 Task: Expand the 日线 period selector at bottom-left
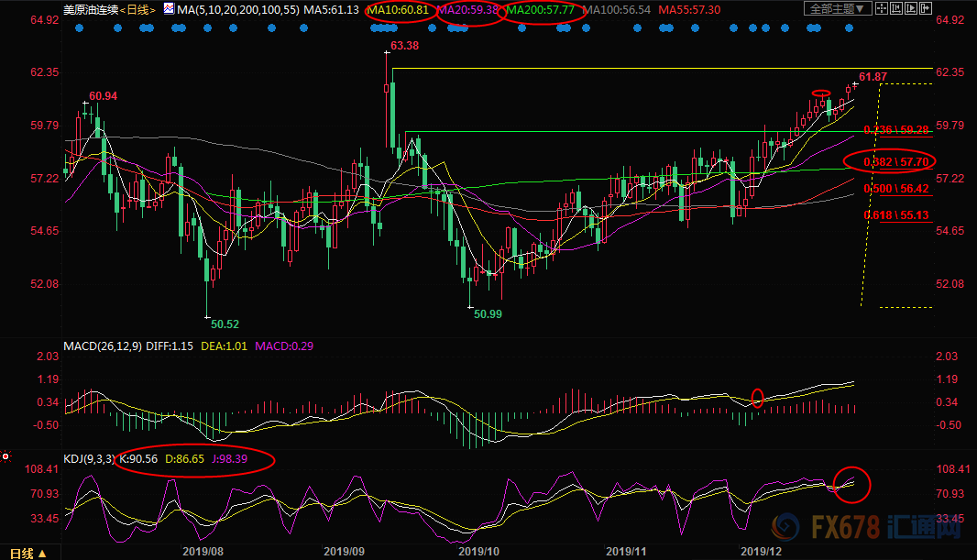(27, 553)
